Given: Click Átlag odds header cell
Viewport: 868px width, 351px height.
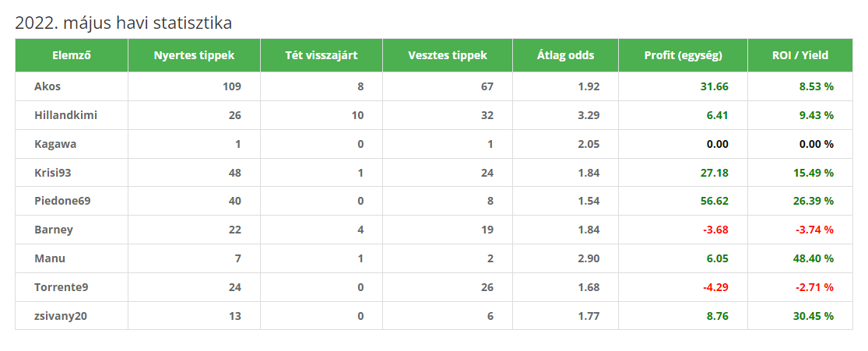Looking at the screenshot, I should [565, 55].
